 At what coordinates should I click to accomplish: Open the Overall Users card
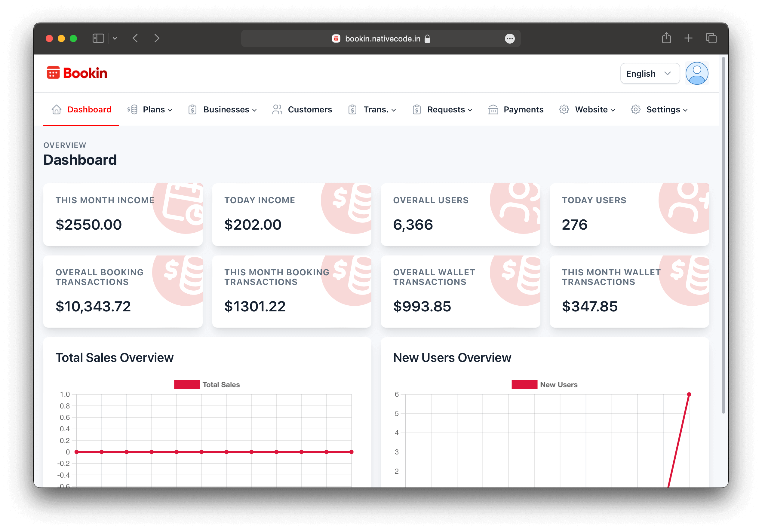tap(460, 215)
